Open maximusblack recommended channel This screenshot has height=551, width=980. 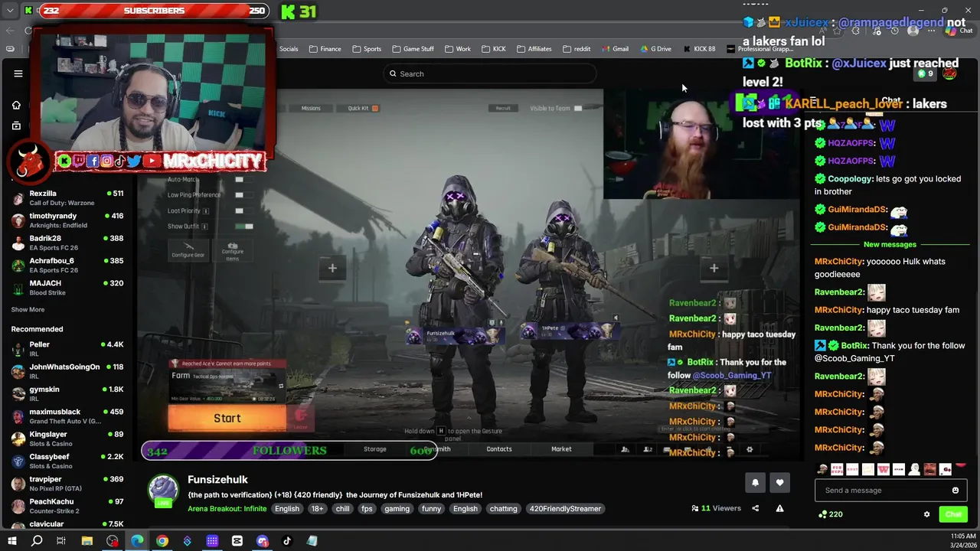coord(67,417)
